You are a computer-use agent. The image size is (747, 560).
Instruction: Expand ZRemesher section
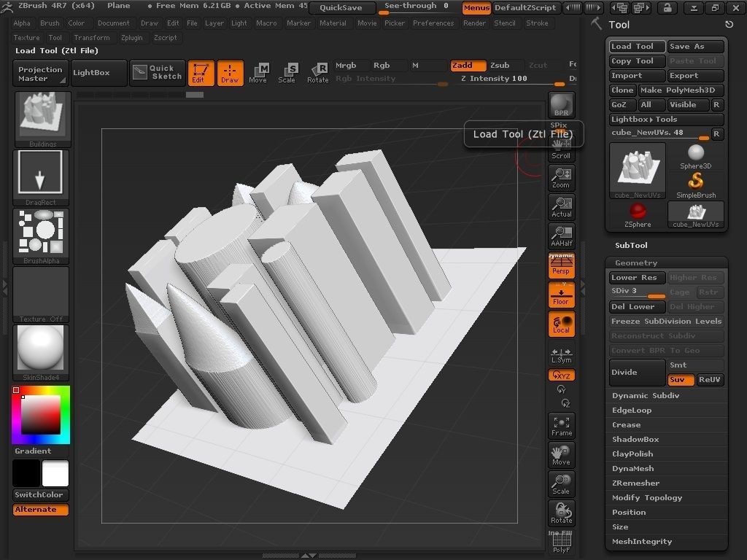(x=635, y=483)
